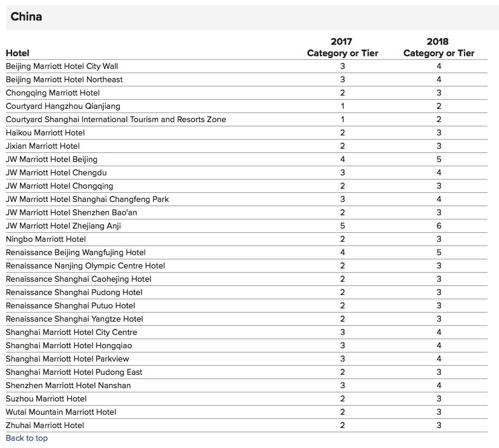Select JW Marriott Hotel Shenzhen Bao'an
This screenshot has width=499, height=448.
(71, 213)
